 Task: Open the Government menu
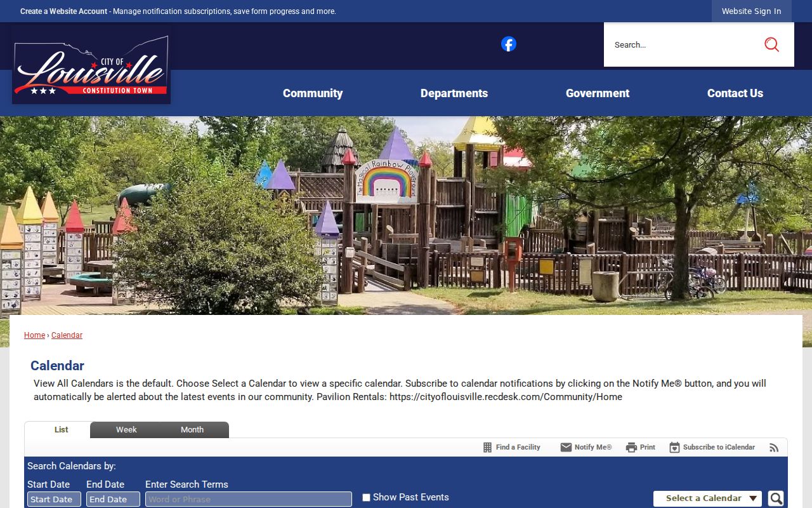click(x=598, y=93)
